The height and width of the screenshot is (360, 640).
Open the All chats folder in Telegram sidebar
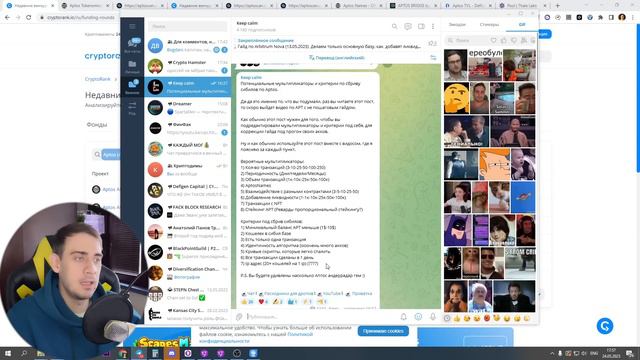coord(132,45)
